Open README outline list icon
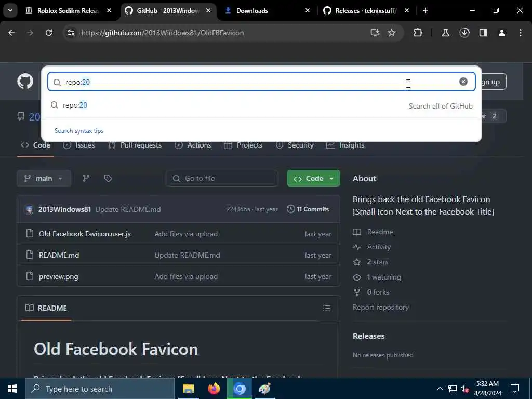Screen dimensions: 532x399 coord(327,308)
